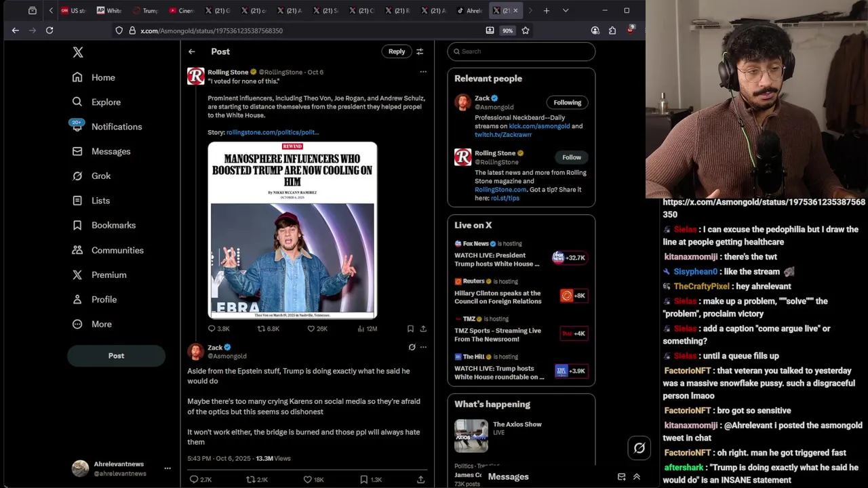Screen dimensions: 868x488
Task: View analytics of Rolling Stone post (12M)
Action: point(367,329)
